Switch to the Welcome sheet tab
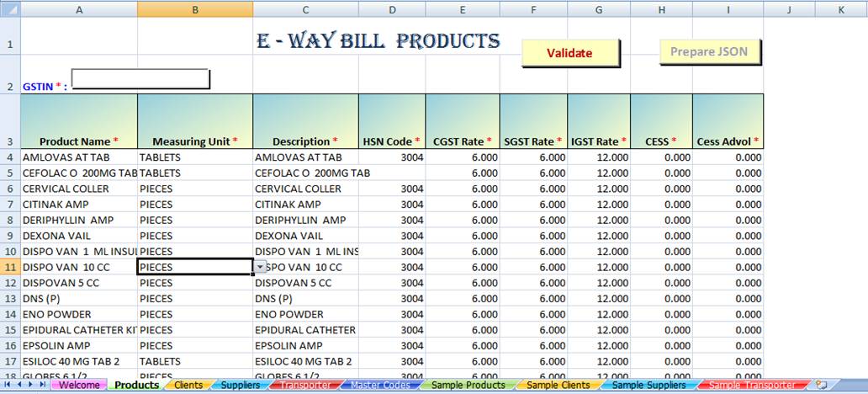Screen dimensions: 868x394 tap(79, 385)
